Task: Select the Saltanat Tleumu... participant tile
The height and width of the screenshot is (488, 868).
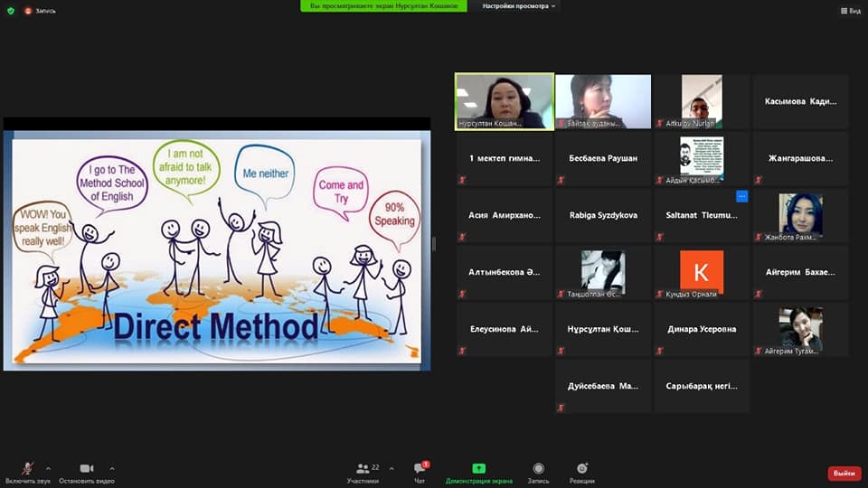Action: tap(702, 215)
